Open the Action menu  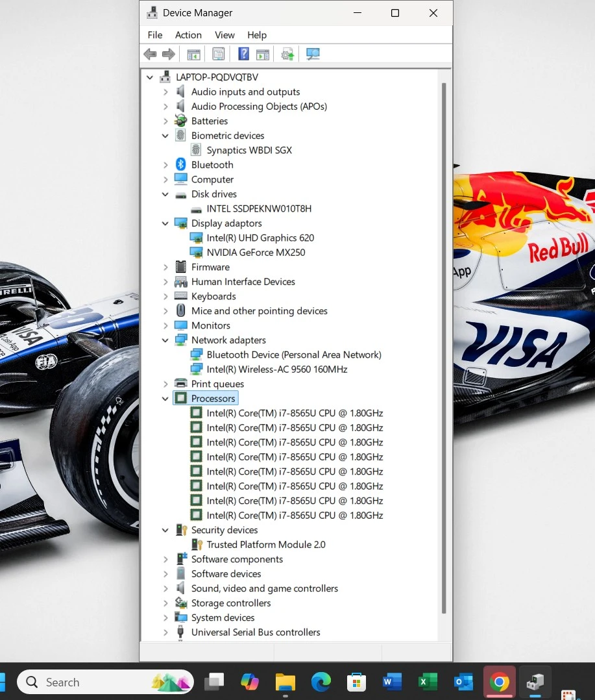pyautogui.click(x=188, y=35)
